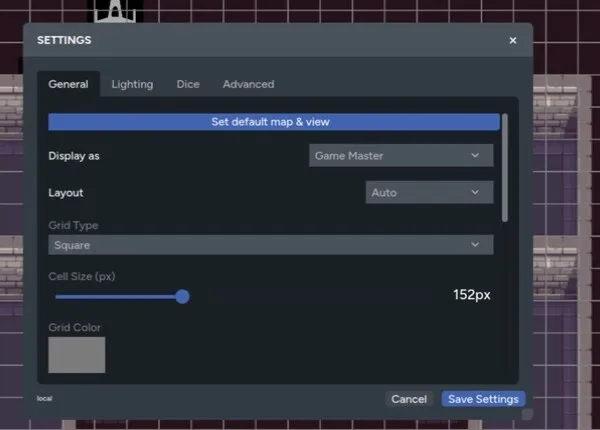Click the Grid Type label

[x=73, y=225]
